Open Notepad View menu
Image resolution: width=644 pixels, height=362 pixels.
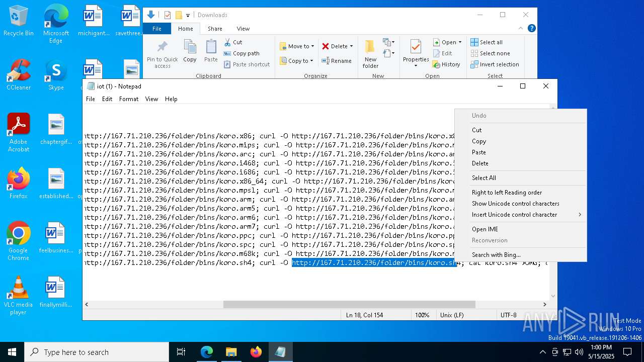pos(151,99)
